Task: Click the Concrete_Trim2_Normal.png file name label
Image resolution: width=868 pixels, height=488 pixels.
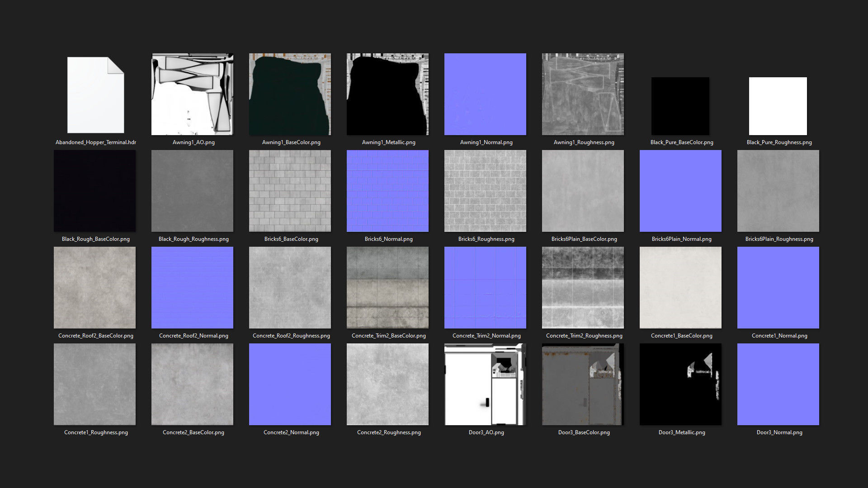Action: click(486, 336)
